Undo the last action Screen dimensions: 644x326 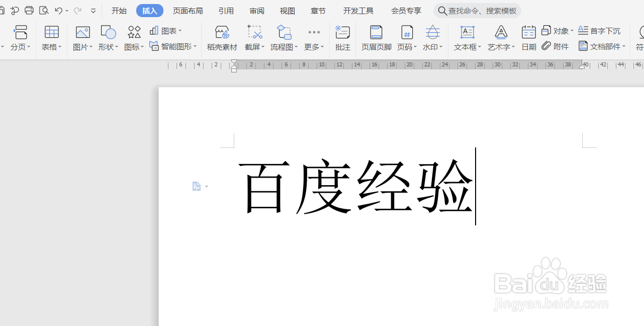click(x=58, y=11)
